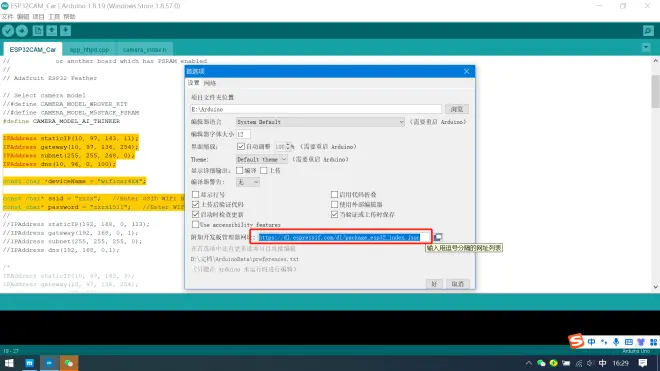Open preferences.txt file path link

[x=245, y=259]
